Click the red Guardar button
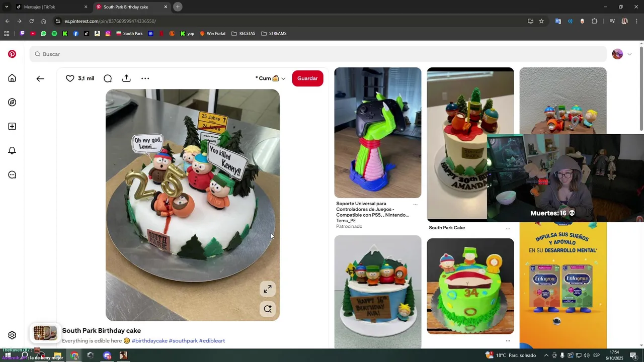 (307, 78)
